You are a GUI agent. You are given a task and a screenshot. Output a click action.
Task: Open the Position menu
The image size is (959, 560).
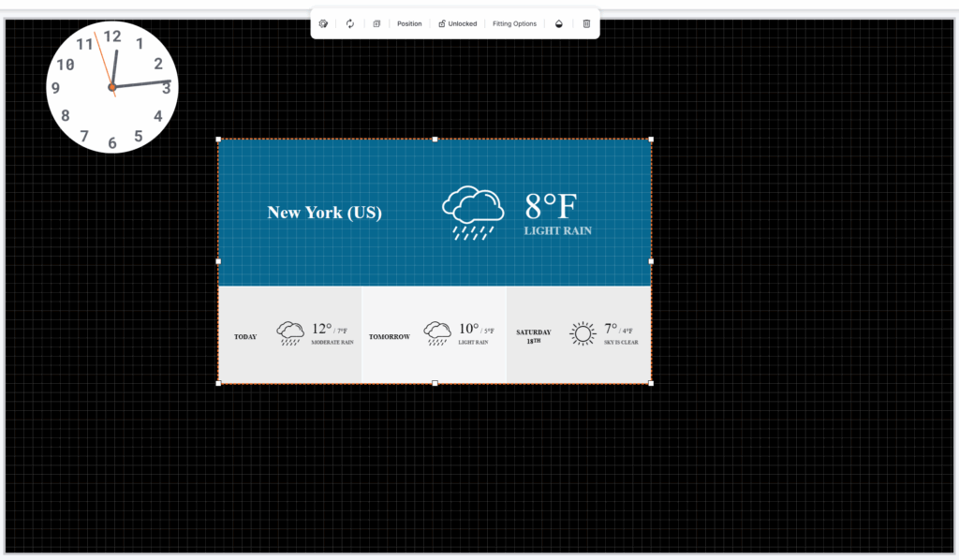[409, 23]
